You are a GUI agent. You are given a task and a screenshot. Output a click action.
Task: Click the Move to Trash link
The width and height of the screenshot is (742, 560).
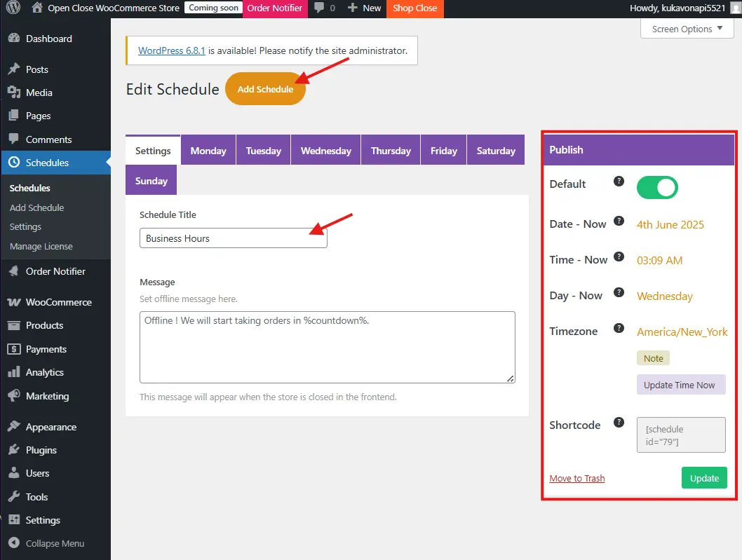click(x=577, y=478)
